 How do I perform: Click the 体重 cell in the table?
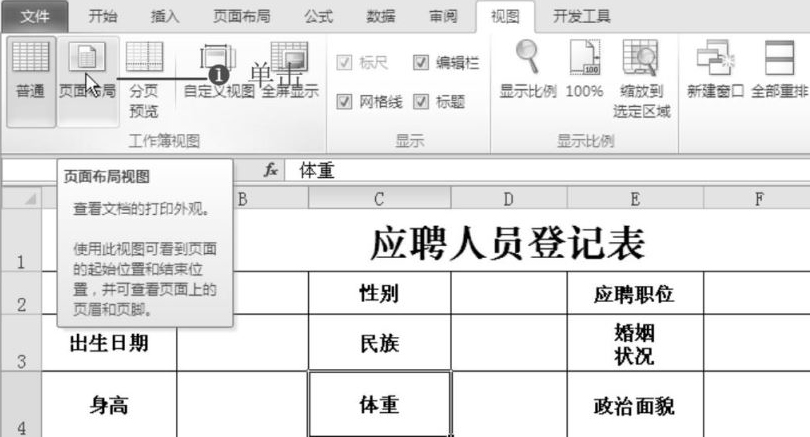(x=380, y=404)
